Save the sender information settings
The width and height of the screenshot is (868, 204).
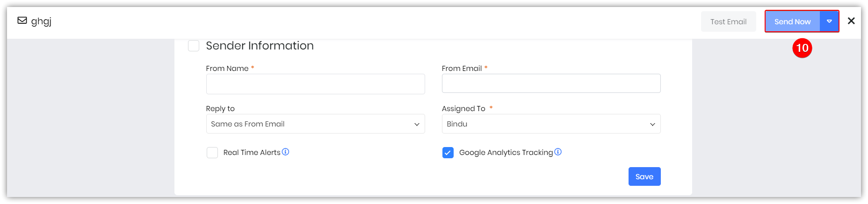644,176
